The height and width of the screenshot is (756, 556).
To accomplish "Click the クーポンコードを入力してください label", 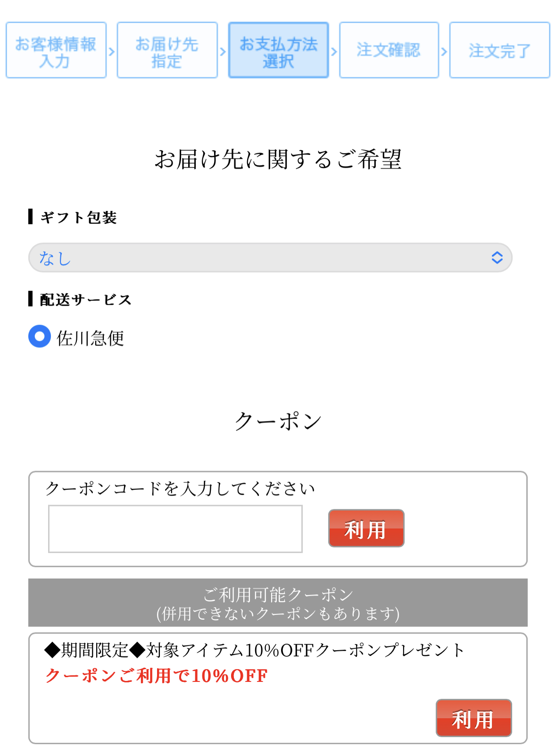I will click(x=180, y=488).
